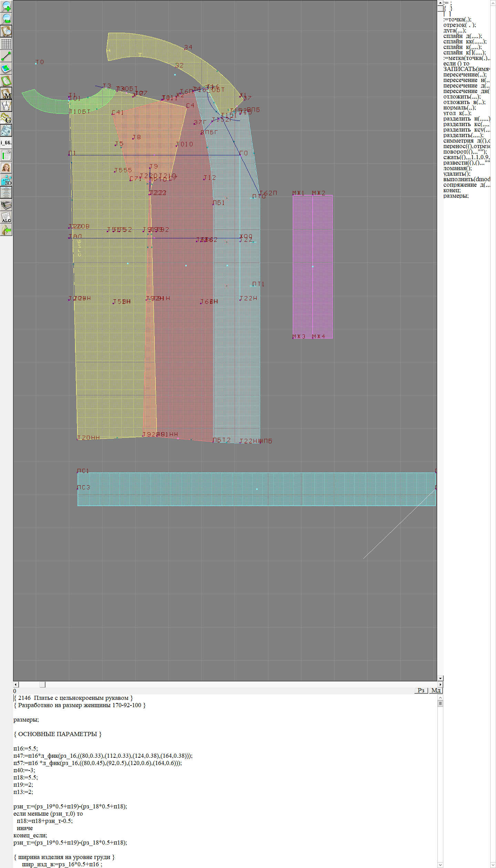Open the mannequin woman face icon
496x868 pixels.
(6, 168)
